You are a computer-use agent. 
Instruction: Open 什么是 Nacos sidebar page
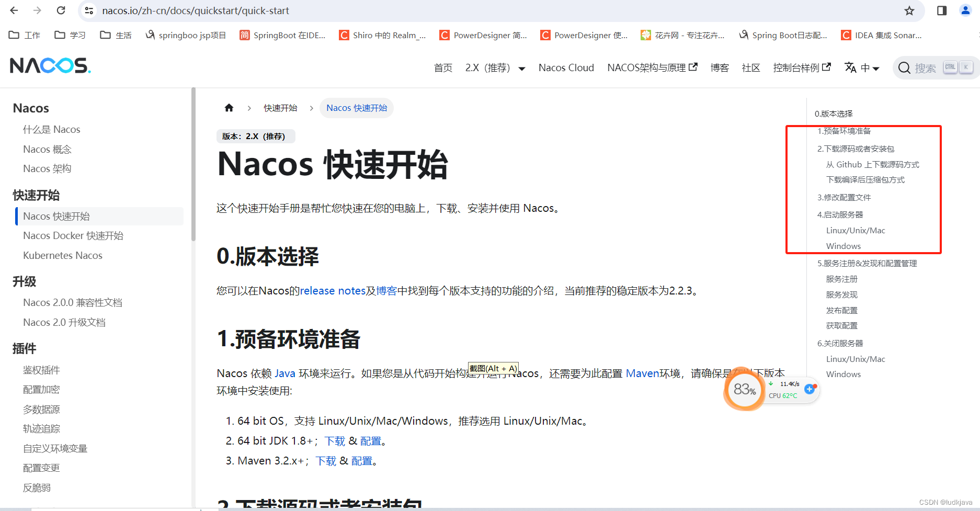click(x=52, y=129)
